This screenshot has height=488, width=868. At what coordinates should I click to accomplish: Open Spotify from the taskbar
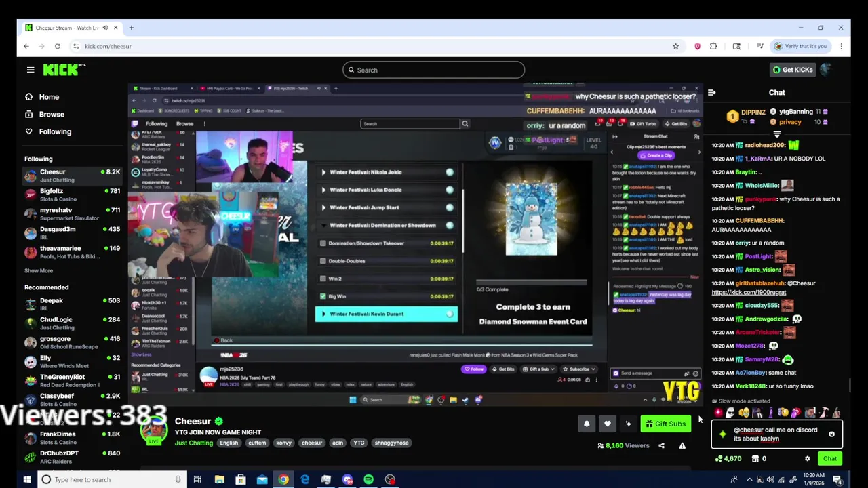[368, 479]
